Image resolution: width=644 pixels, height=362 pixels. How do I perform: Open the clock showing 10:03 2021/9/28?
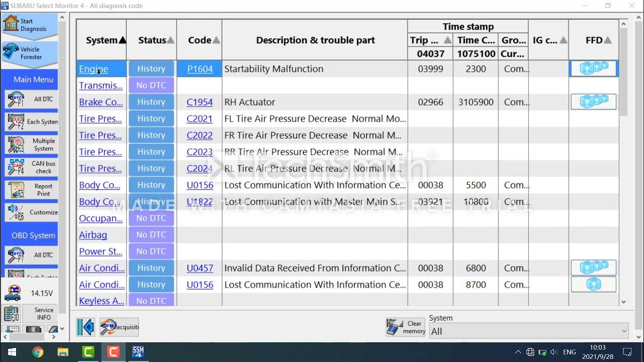click(598, 352)
